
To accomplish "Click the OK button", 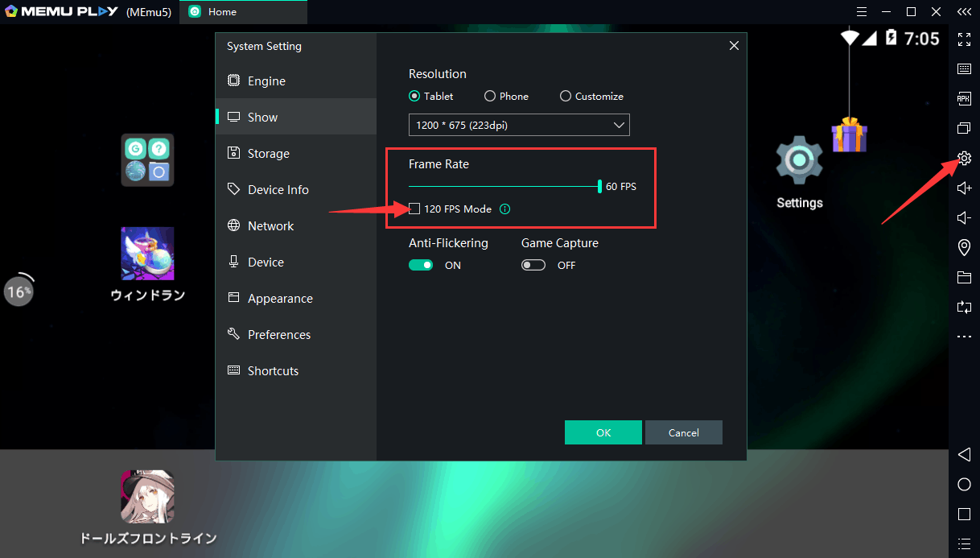I will [603, 432].
